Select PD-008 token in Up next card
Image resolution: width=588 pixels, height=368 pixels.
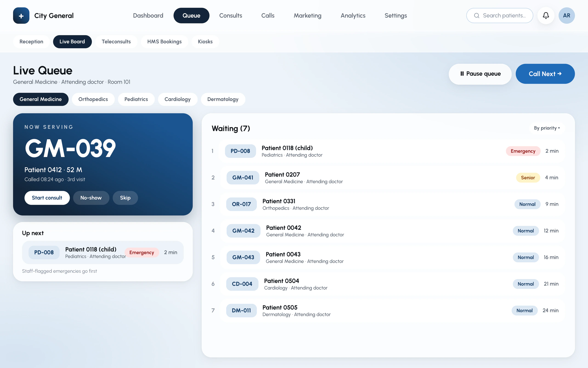coord(44,252)
